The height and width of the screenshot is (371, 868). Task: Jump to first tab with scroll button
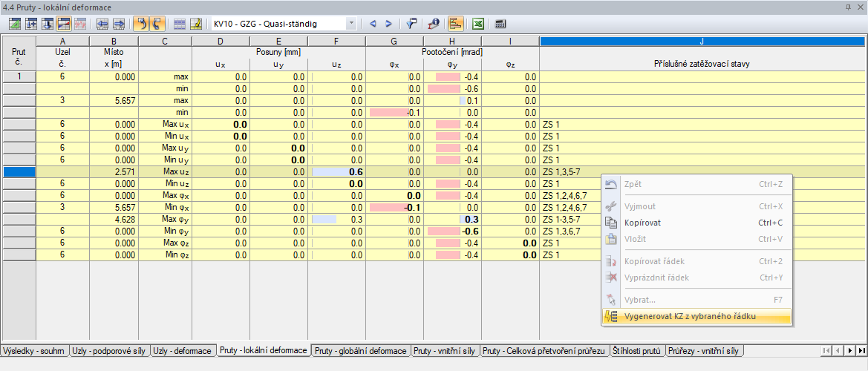point(826,350)
